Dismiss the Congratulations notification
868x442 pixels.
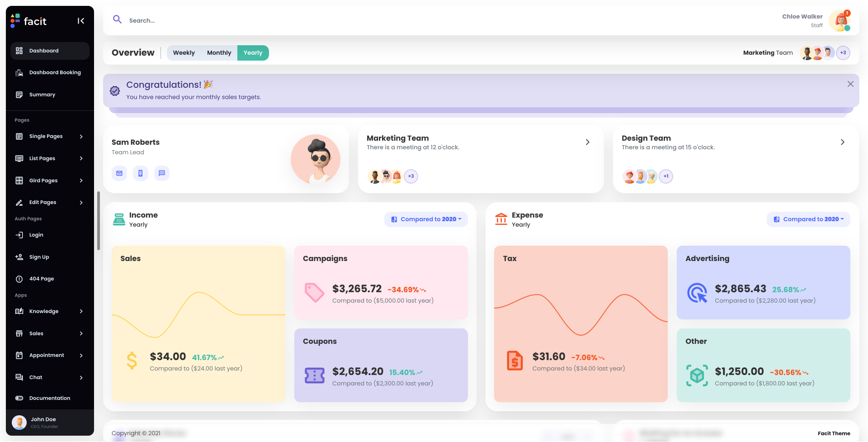[850, 84]
